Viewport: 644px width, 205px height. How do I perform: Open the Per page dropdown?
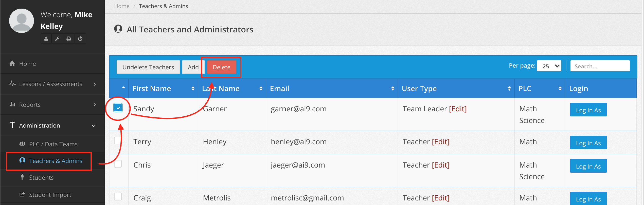[x=549, y=66]
